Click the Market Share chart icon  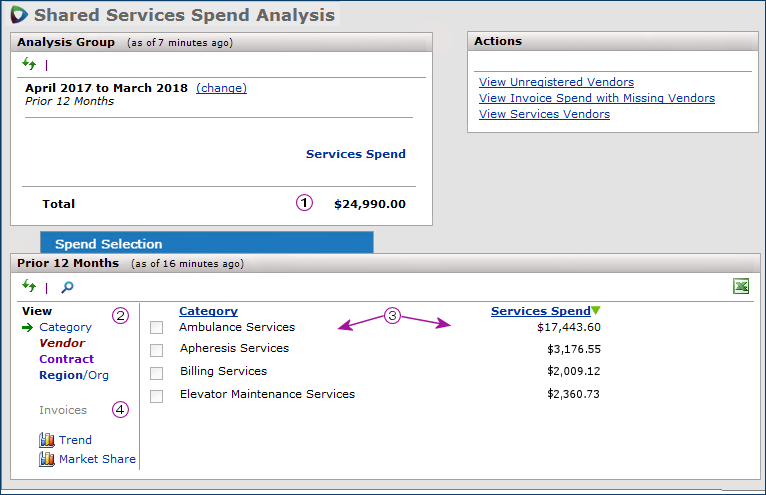pyautogui.click(x=46, y=459)
